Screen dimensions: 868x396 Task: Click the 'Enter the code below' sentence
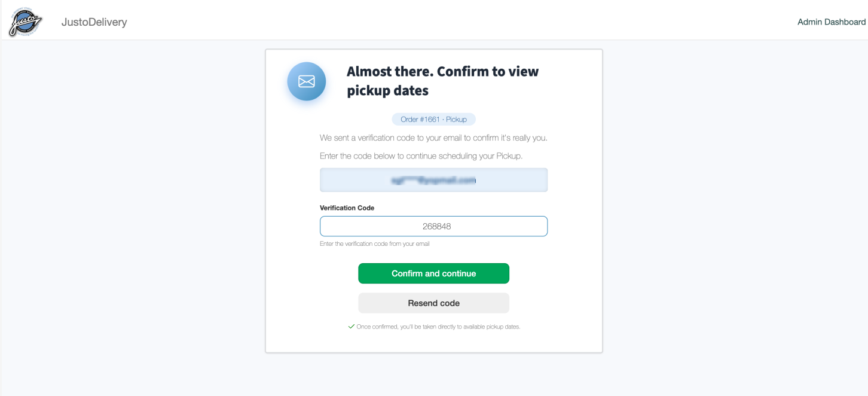pyautogui.click(x=421, y=157)
